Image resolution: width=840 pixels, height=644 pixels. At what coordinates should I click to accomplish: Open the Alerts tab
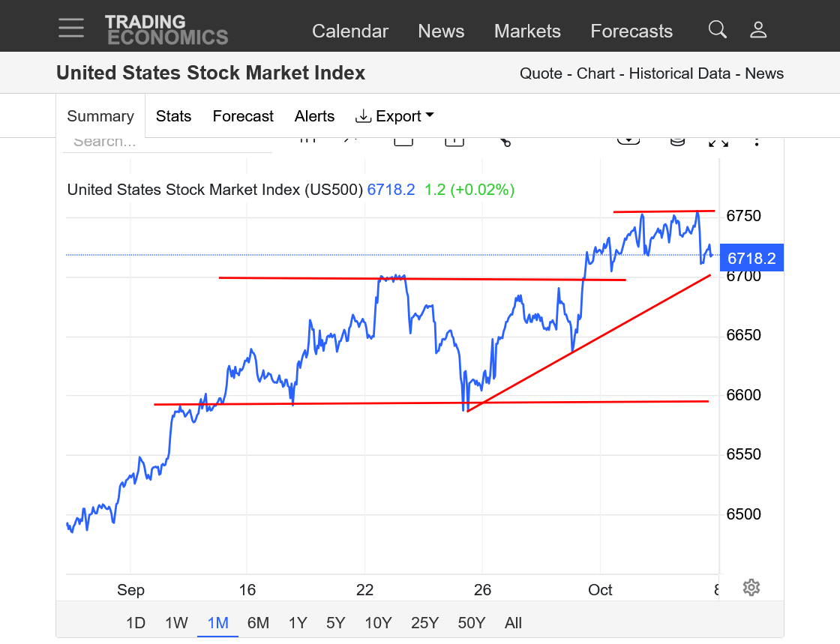click(x=314, y=116)
